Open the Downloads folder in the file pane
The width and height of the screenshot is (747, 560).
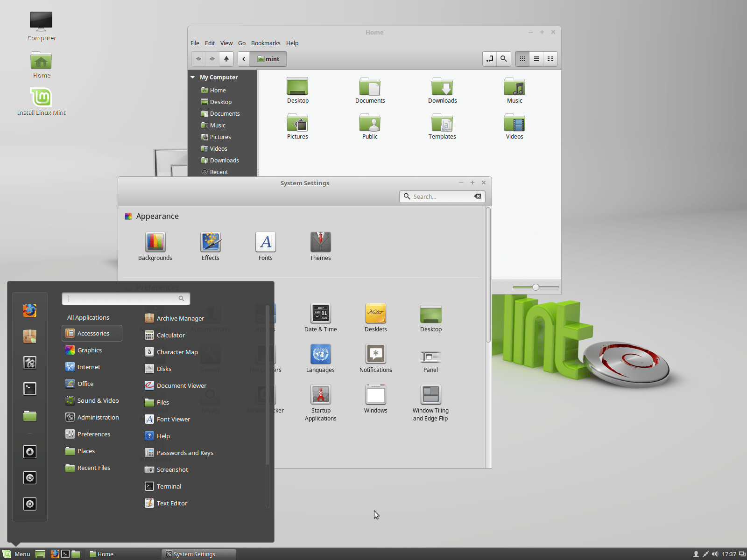[443, 91]
